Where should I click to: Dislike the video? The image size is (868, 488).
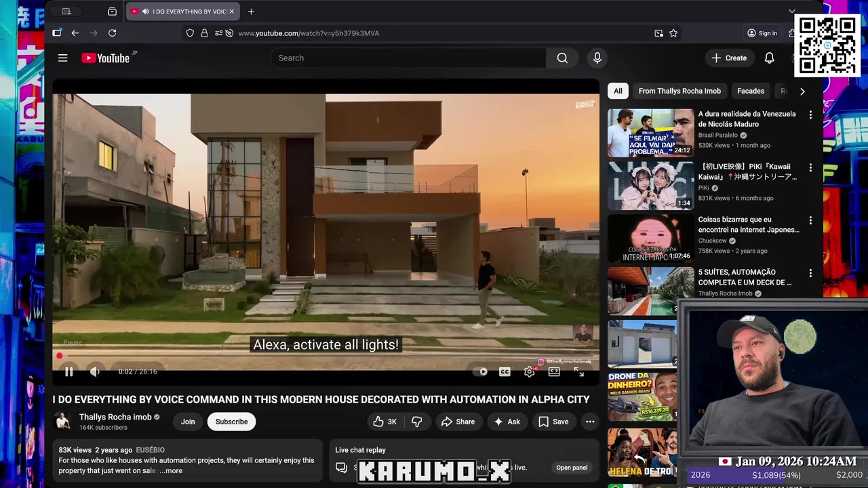417,422
